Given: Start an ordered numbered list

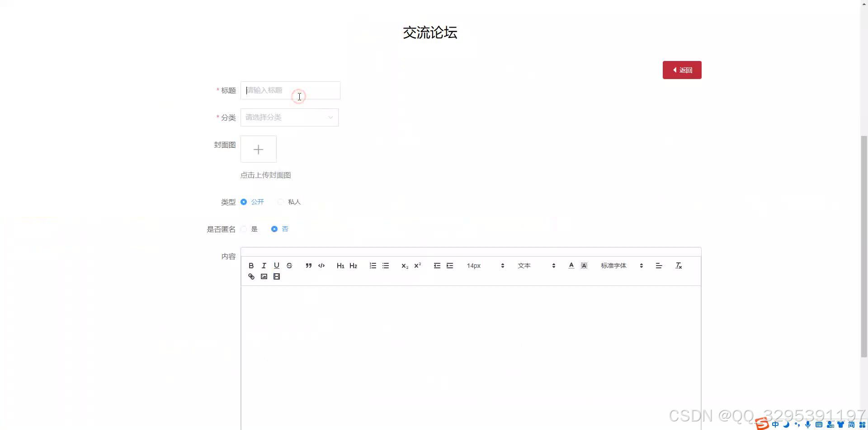Looking at the screenshot, I should coord(373,266).
